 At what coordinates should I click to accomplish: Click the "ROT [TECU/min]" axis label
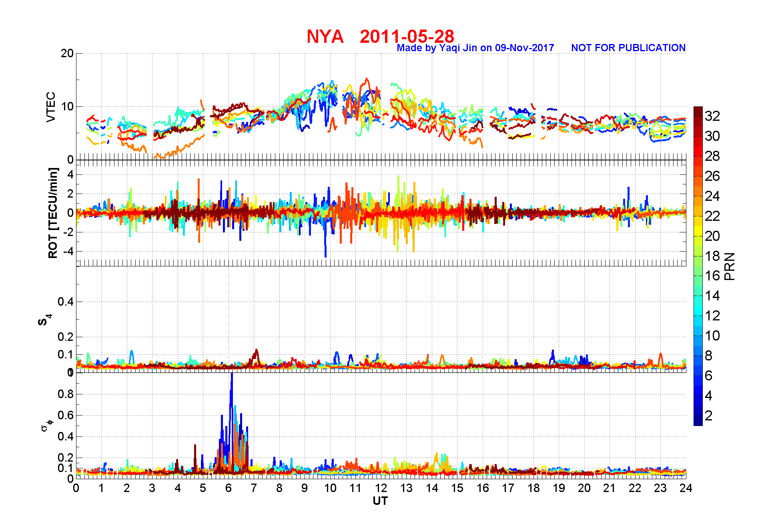(x=53, y=213)
